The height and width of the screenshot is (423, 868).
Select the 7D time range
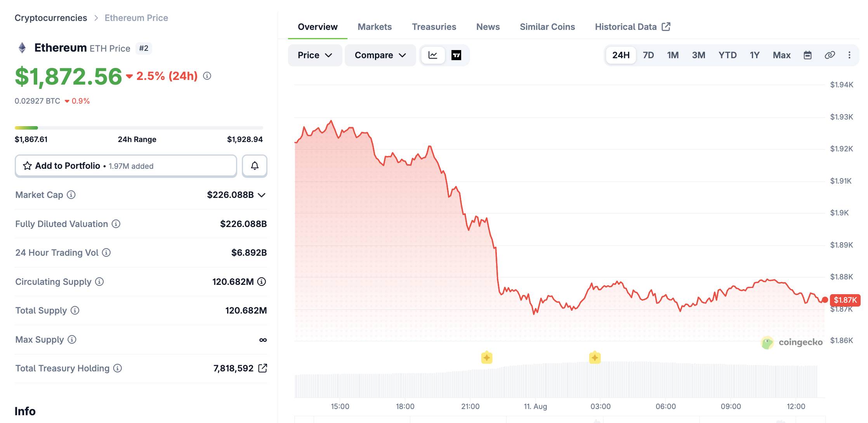point(648,55)
